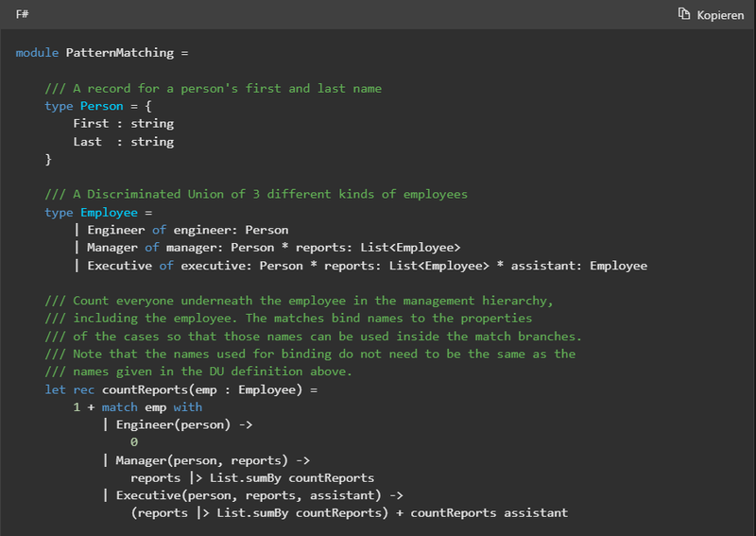
Task: Click the closing brace of Person record
Action: tap(48, 159)
